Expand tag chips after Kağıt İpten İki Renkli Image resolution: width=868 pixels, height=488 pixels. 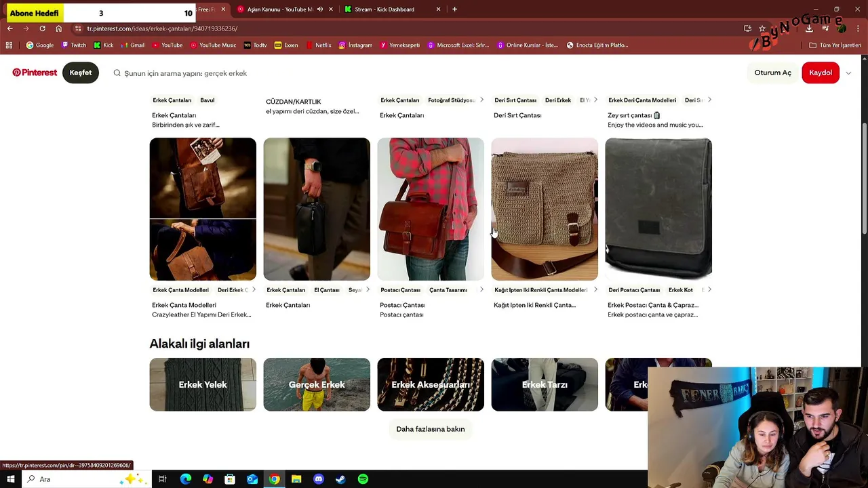595,289
